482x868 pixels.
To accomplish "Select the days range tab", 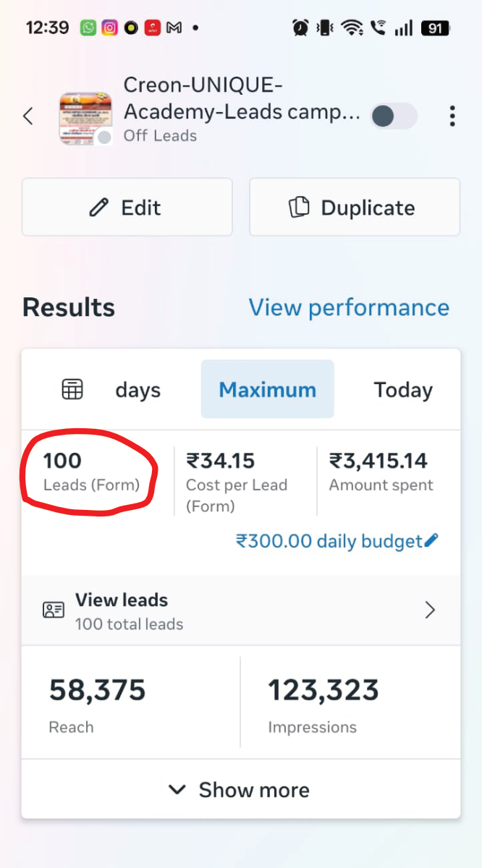I will (x=138, y=391).
